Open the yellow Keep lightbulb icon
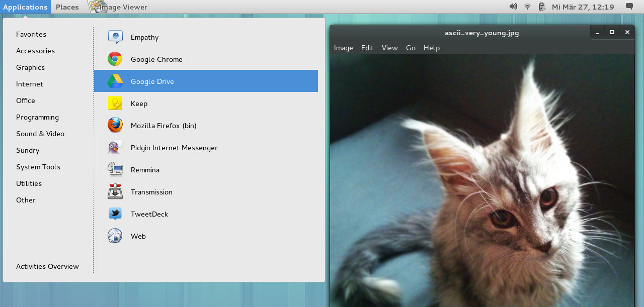 coord(115,104)
